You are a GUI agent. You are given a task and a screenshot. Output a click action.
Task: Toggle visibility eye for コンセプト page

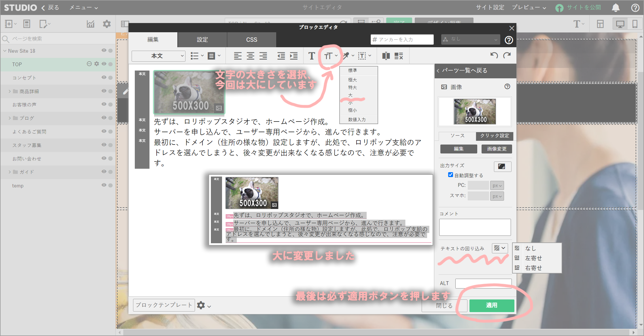tap(104, 77)
